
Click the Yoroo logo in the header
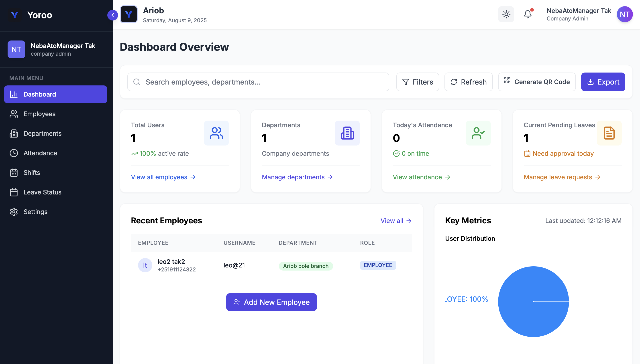click(x=128, y=14)
